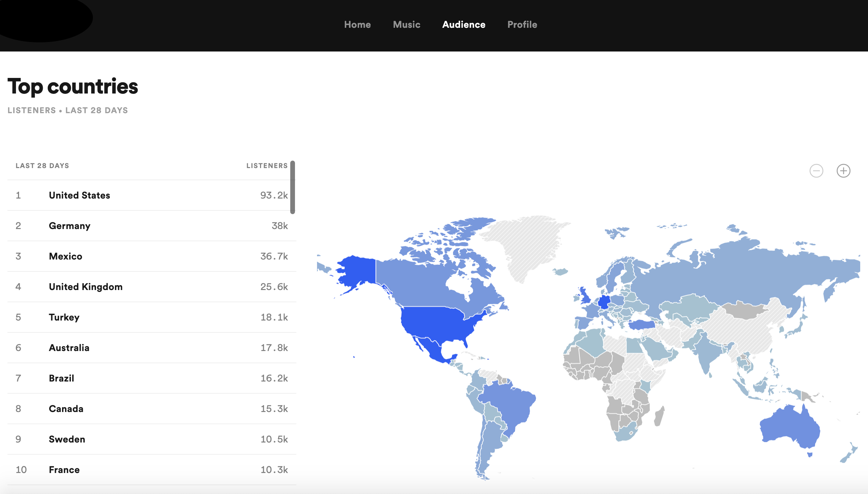Click the Turkey row

click(64, 317)
